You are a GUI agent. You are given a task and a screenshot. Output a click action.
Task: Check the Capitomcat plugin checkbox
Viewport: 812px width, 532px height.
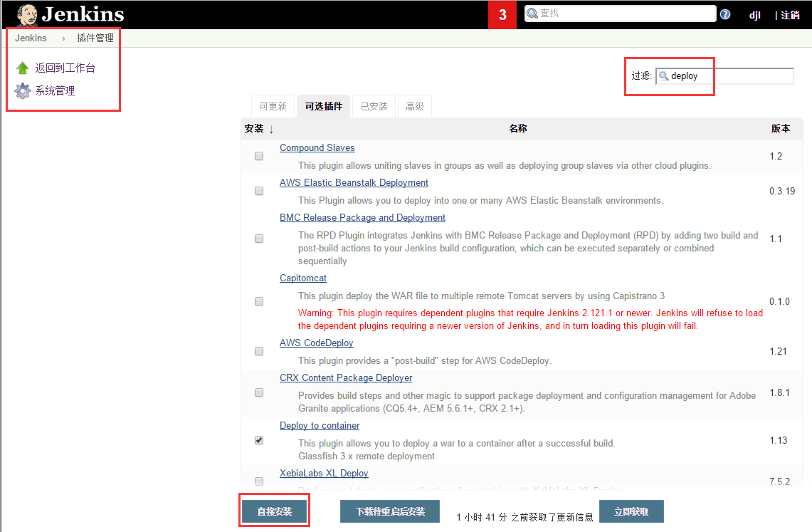pos(259,301)
